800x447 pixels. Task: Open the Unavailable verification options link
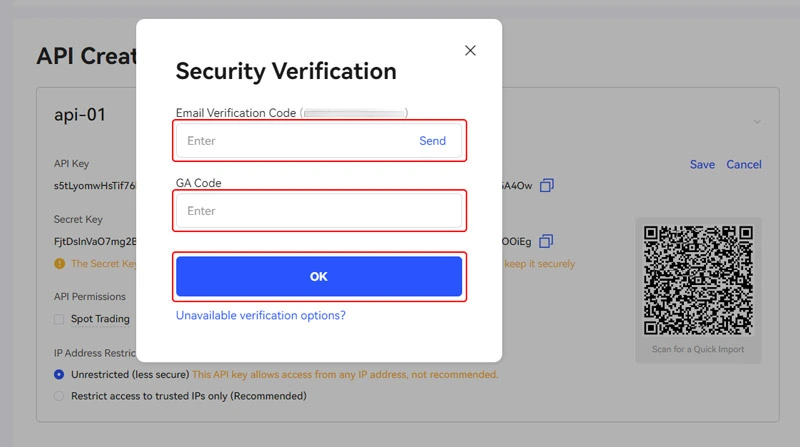point(261,315)
